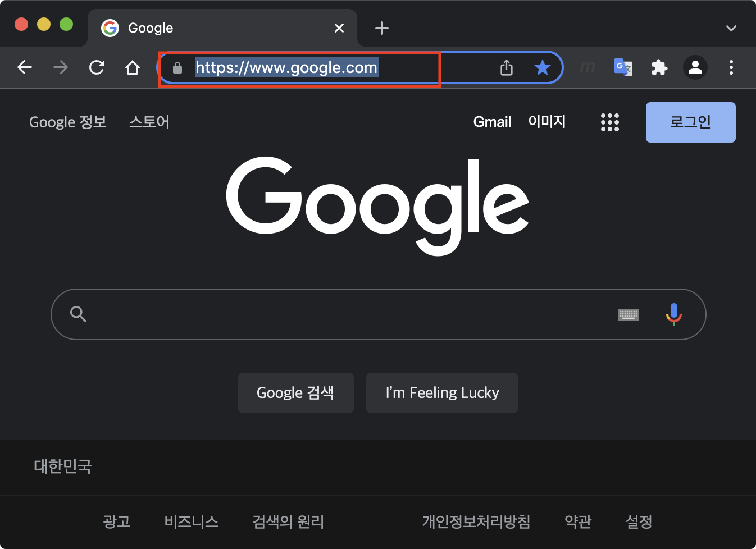This screenshot has height=549, width=756.
Task: Share this page icon in address bar
Action: [507, 67]
